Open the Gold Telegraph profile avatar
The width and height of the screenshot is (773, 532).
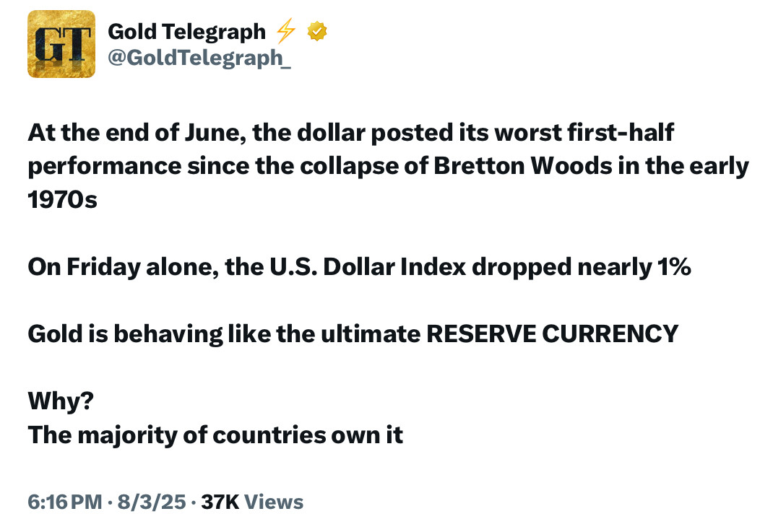tap(61, 44)
